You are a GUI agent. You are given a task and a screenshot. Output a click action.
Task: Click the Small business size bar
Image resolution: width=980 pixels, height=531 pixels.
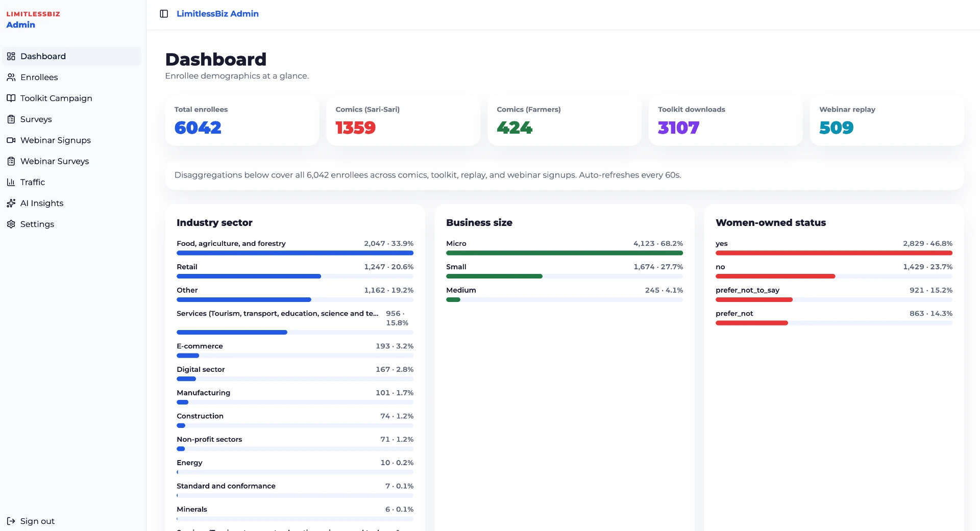pyautogui.click(x=565, y=276)
